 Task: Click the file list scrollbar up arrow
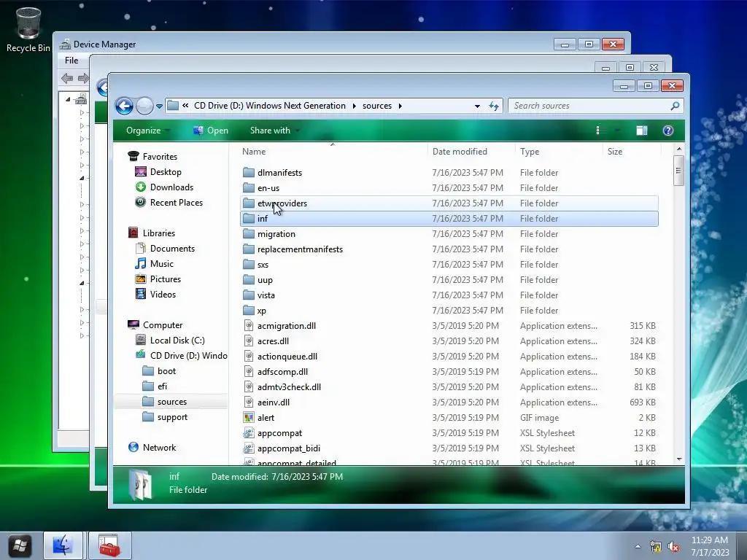[x=679, y=149]
